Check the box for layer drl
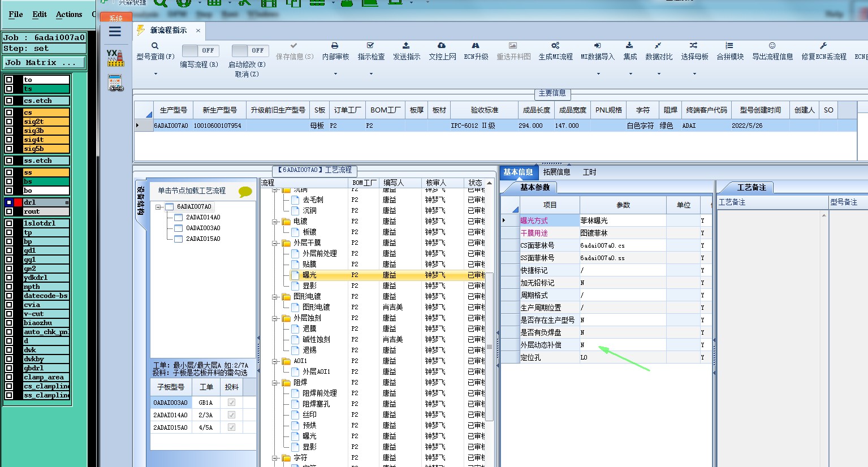The width and height of the screenshot is (868, 467). point(9,202)
